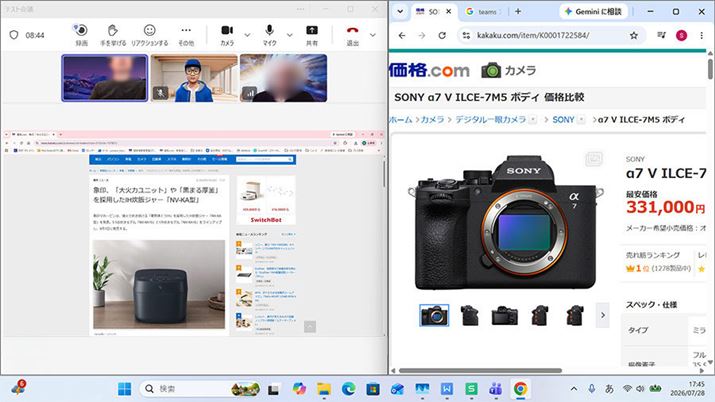Click the Chrome address bar URL

click(x=533, y=35)
